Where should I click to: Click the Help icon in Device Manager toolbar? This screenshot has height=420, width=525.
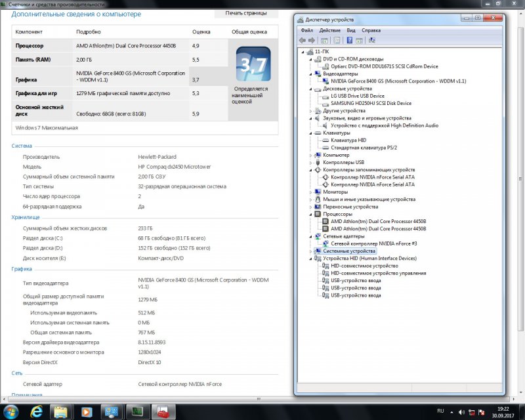point(349,40)
